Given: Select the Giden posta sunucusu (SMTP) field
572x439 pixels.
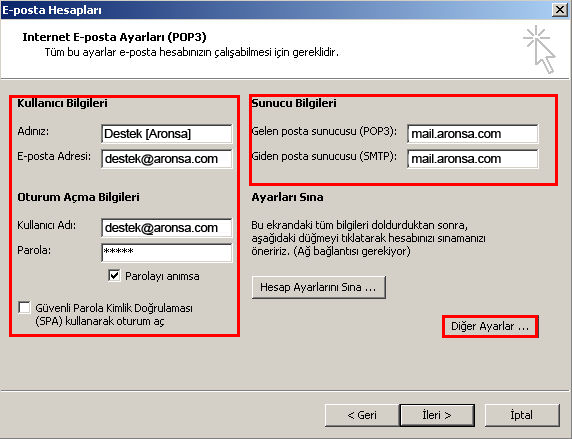Looking at the screenshot, I should [x=472, y=159].
